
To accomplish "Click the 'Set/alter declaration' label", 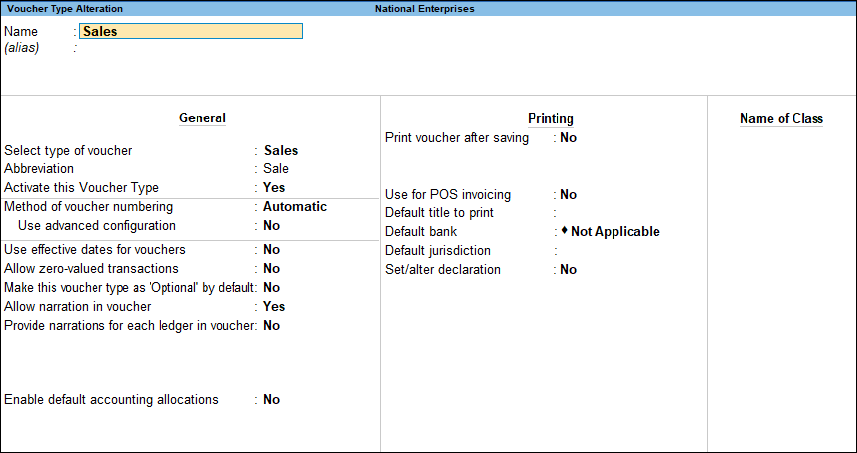I will 443,269.
